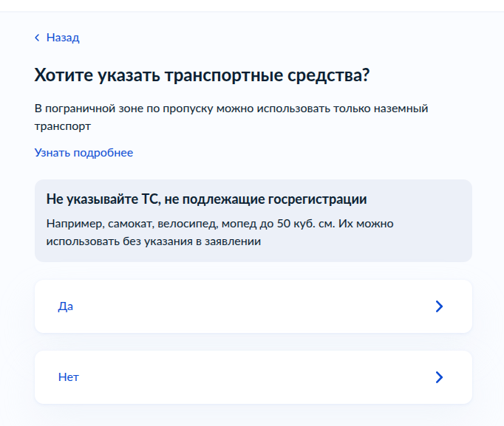Choose the Да option
This screenshot has width=504, height=426.
pyautogui.click(x=253, y=306)
